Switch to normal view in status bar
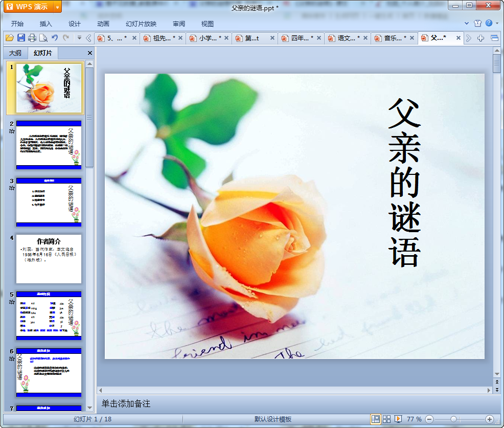The image size is (504, 428). point(376,419)
